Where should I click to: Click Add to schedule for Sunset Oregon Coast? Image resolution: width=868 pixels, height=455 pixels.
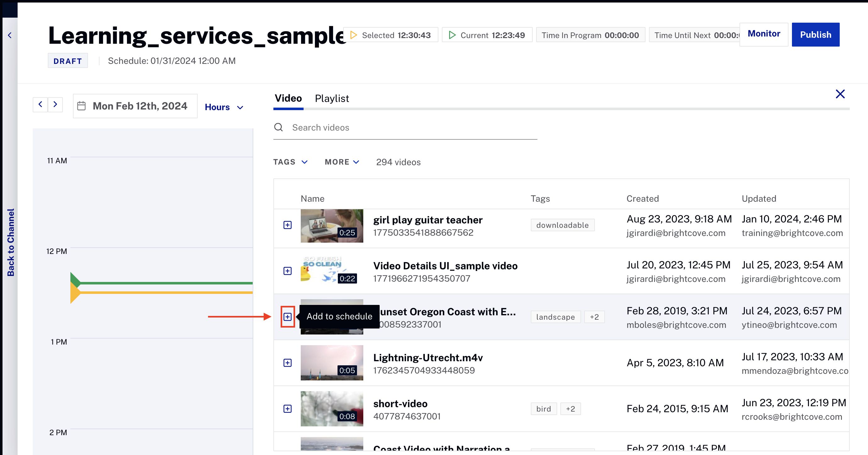click(x=287, y=317)
